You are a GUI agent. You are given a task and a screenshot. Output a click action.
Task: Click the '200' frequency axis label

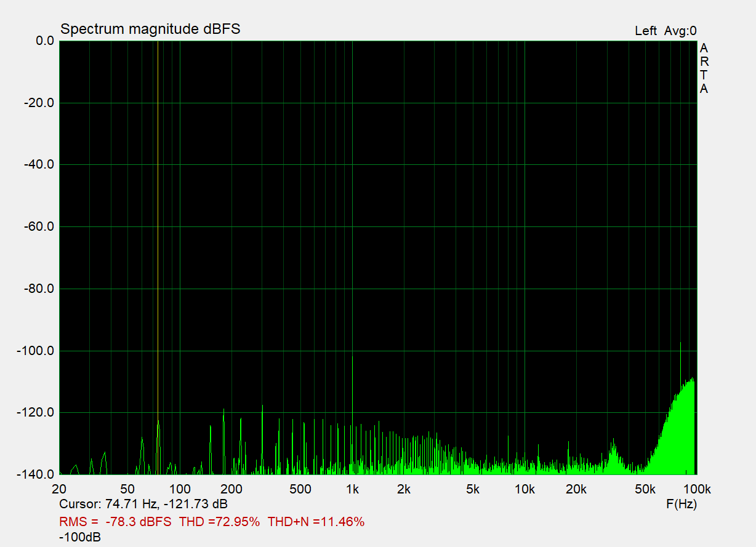tap(231, 490)
